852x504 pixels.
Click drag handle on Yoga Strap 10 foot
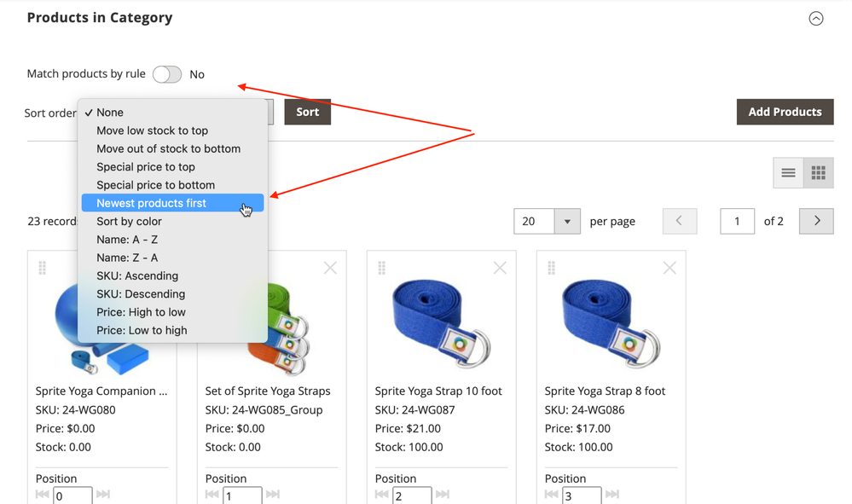(382, 269)
